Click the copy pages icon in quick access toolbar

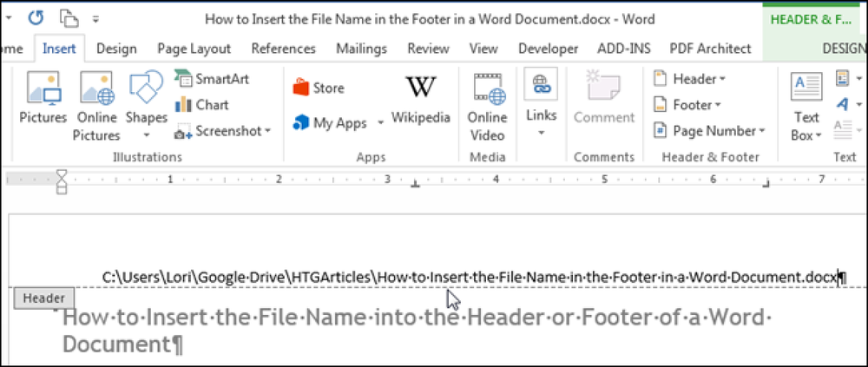(x=69, y=19)
